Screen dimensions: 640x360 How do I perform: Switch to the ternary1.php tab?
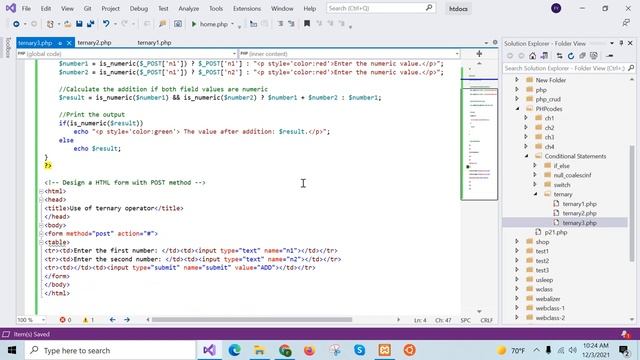(x=154, y=42)
